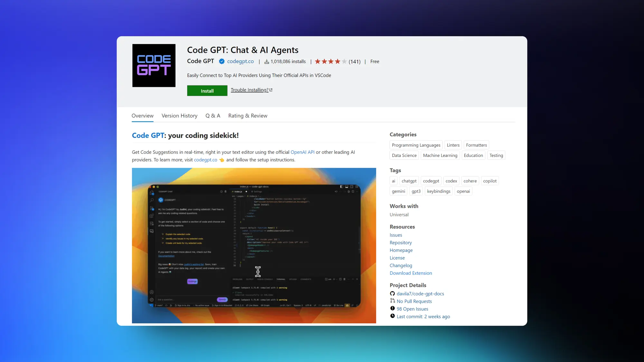
Task: Open the openai tag
Action: click(x=463, y=191)
